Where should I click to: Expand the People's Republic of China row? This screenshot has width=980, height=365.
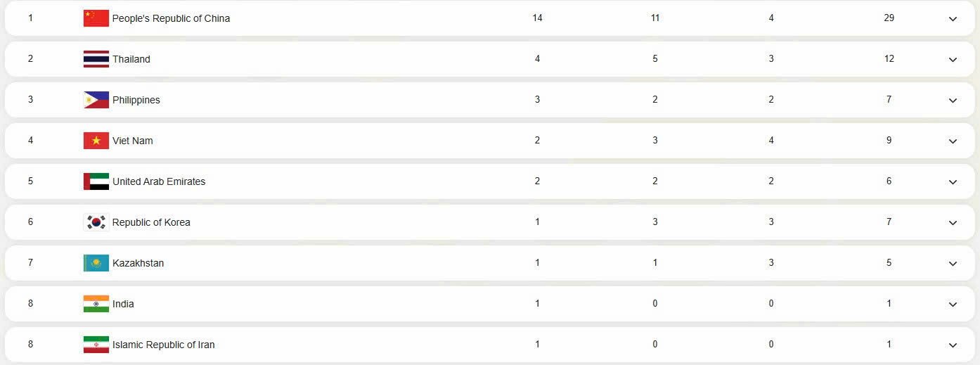point(953,19)
